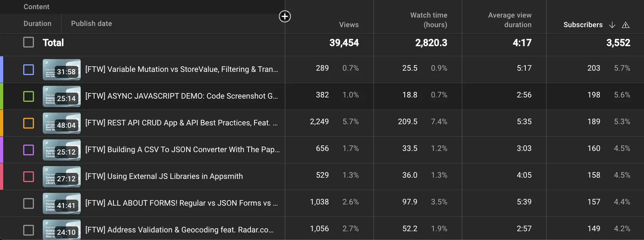Image resolution: width=644 pixels, height=240 pixels.
Task: Toggle the Total row checkbox
Action: (x=28, y=42)
